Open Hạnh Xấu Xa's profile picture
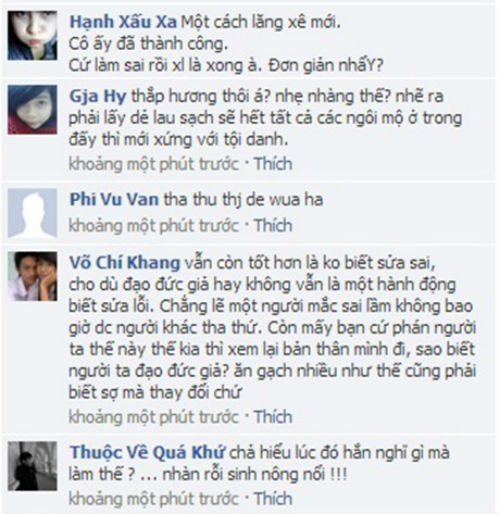Image resolution: width=500 pixels, height=514 pixels. 32,35
